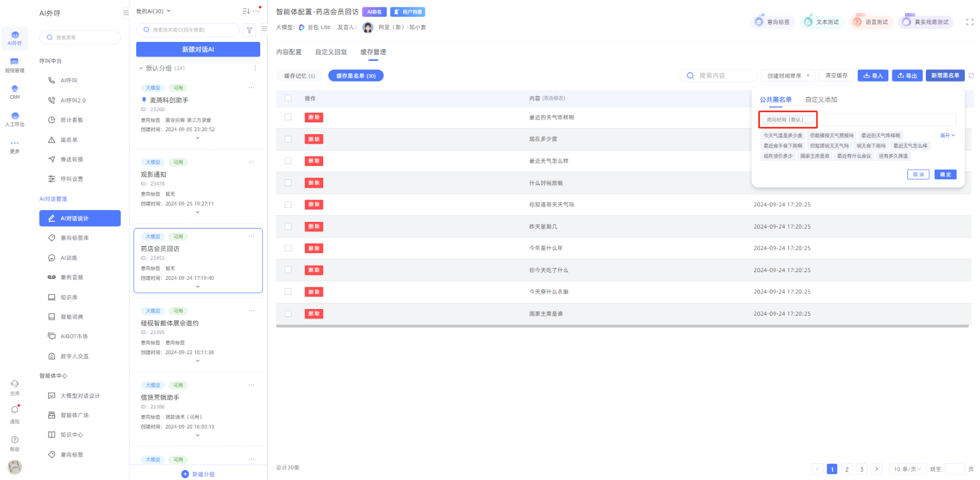Click 确定 in the blacklist popup
The height and width of the screenshot is (480, 980).
(945, 174)
